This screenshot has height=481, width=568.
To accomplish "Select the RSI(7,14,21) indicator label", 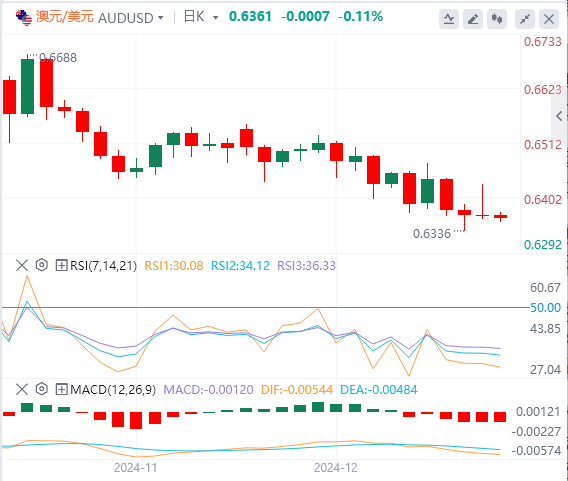I will point(103,265).
